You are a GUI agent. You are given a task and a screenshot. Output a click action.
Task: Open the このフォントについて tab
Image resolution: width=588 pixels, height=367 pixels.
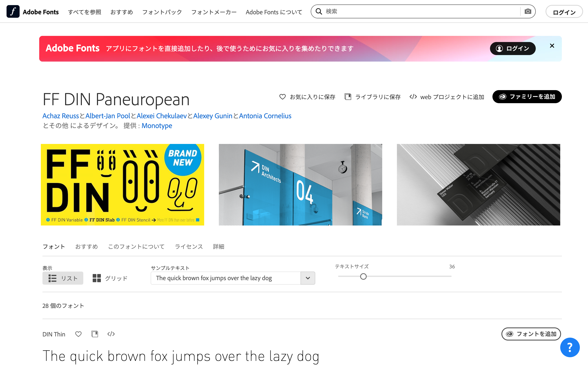point(136,247)
